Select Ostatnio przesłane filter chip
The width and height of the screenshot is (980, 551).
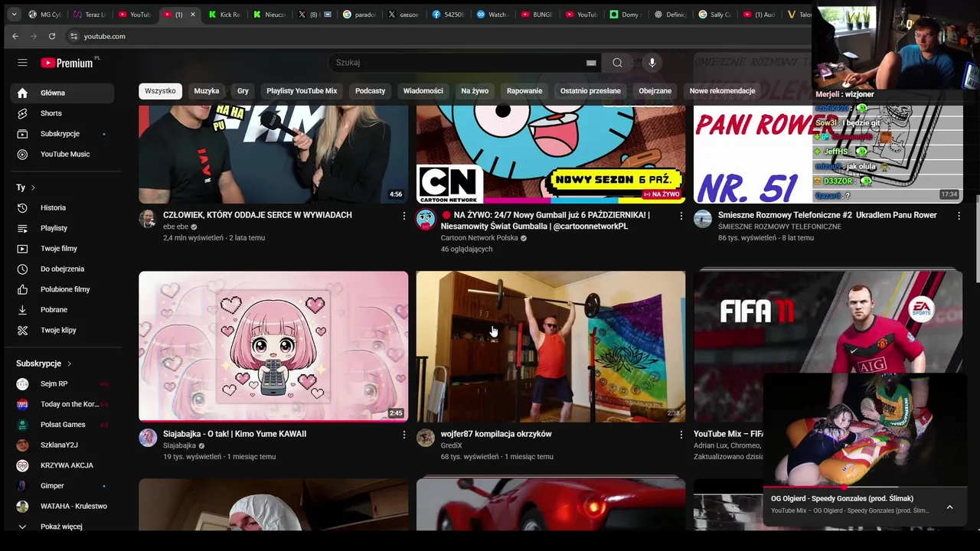[x=590, y=91]
